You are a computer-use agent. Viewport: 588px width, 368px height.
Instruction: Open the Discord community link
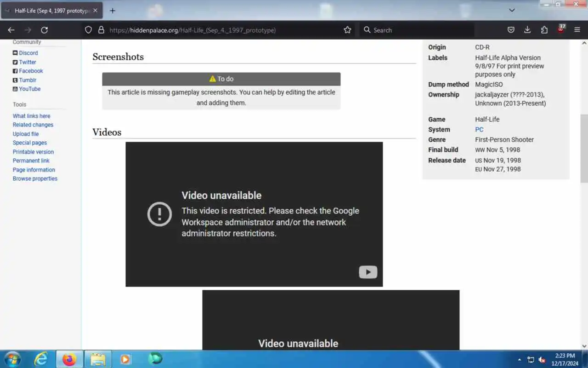tap(28, 53)
